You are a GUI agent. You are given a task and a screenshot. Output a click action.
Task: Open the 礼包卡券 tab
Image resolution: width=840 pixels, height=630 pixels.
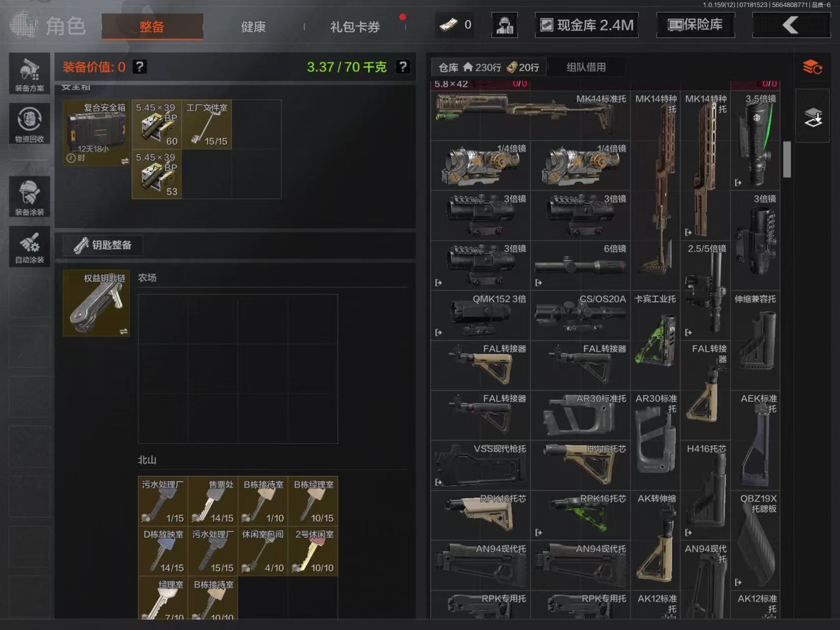(355, 27)
